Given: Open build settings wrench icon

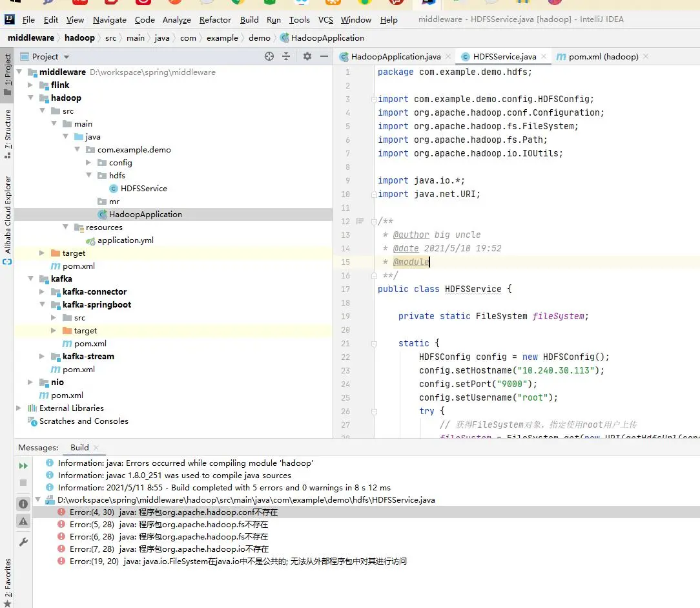Looking at the screenshot, I should (x=23, y=542).
